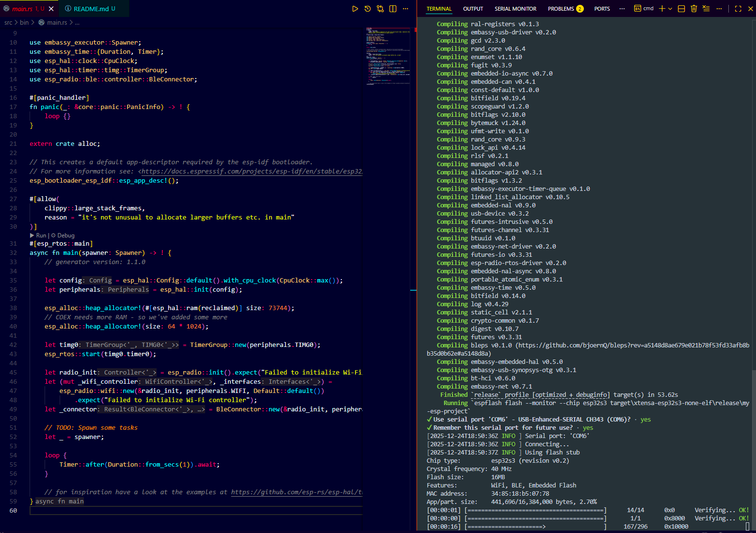Open terminal views and more actions menu
The height and width of the screenshot is (533, 756).
click(719, 9)
